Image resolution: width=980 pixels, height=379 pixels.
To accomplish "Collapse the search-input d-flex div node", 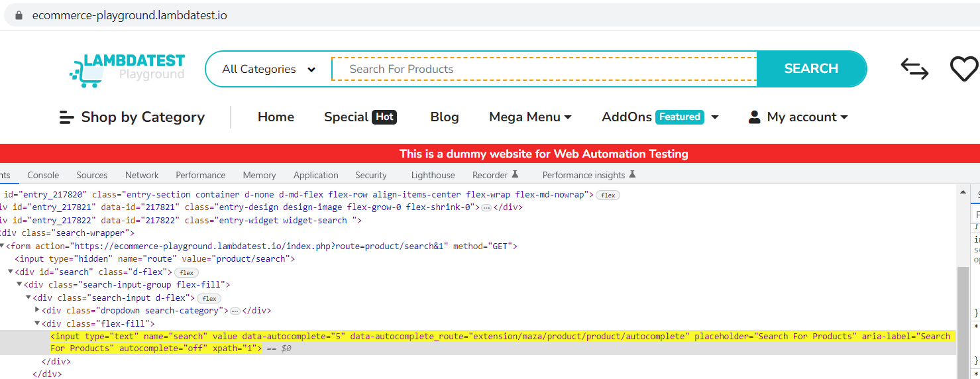I will pyautogui.click(x=28, y=298).
